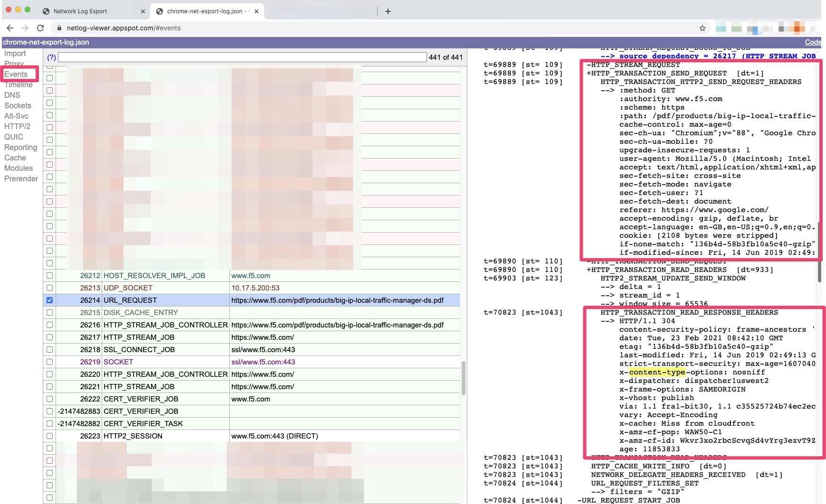Tick checkbox for 26218 SSL_CONNECT_JOB
This screenshot has height=504, width=826.
tap(49, 349)
